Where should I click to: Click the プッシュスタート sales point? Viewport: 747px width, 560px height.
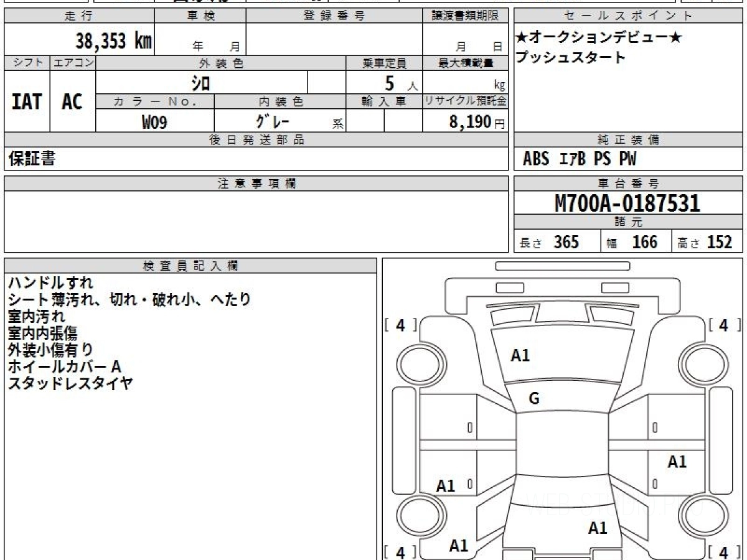click(570, 57)
